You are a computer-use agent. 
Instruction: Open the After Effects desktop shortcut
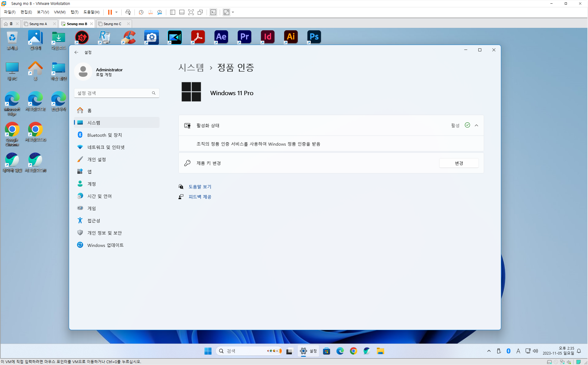[221, 37]
